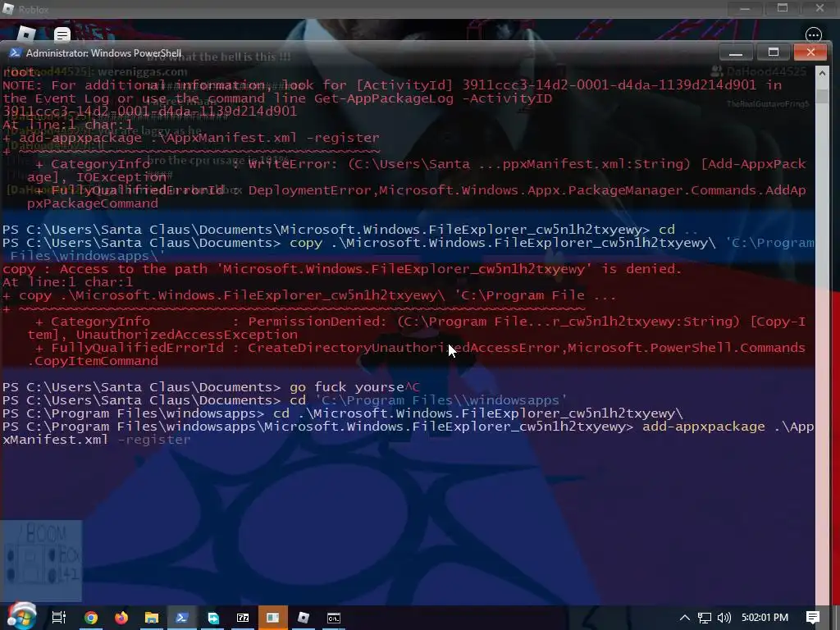Click PowerShell scrollbar up arrow
Viewport: 840px width, 630px height.
point(822,72)
